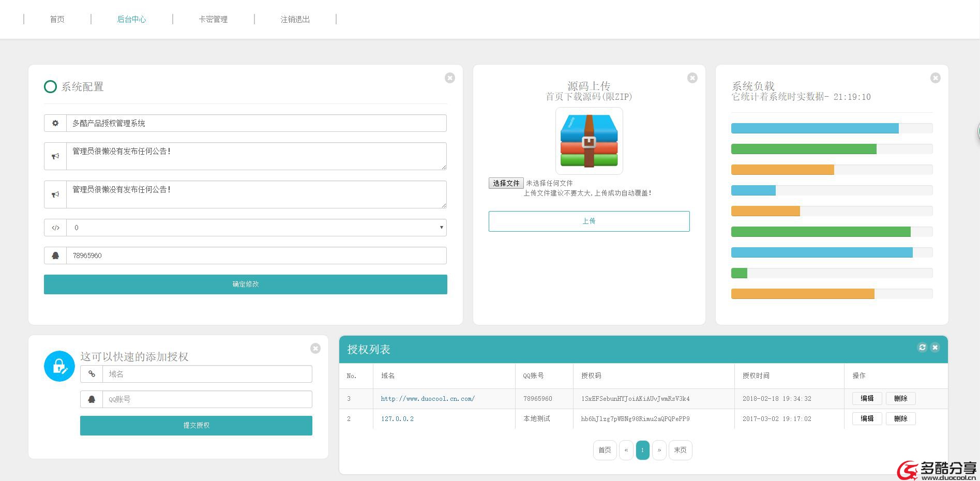
Task: Click the next page » button
Action: click(x=659, y=450)
